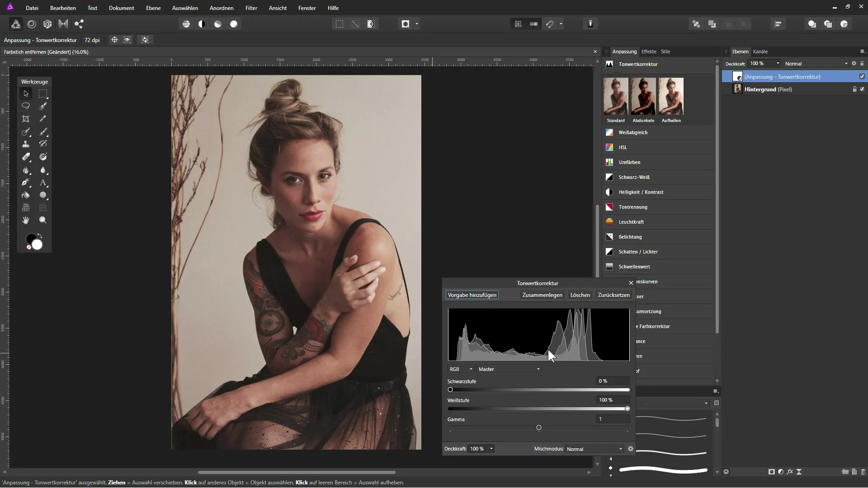The height and width of the screenshot is (488, 868).
Task: Toggle quick mask button
Action: pyautogui.click(x=406, y=24)
